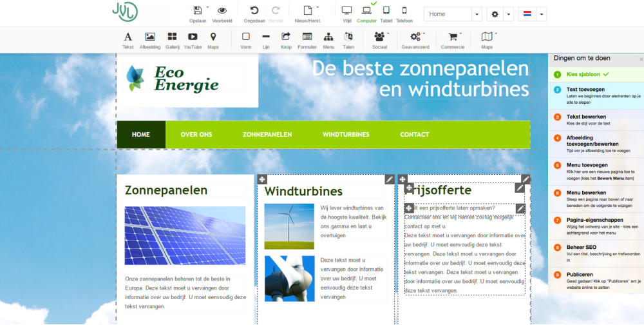Open the settings gear button
Screen dimensions: 644x325
(x=495, y=14)
